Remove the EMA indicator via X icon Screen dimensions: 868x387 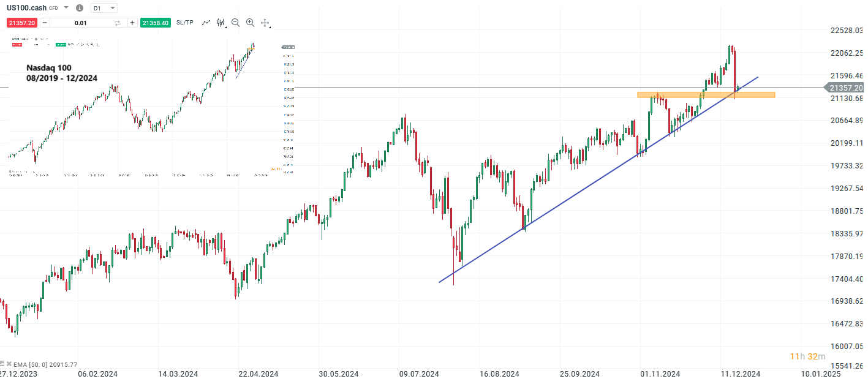(9, 364)
